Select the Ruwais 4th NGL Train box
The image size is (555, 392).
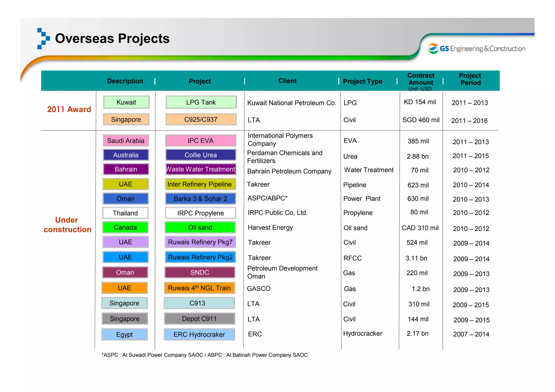point(199,288)
